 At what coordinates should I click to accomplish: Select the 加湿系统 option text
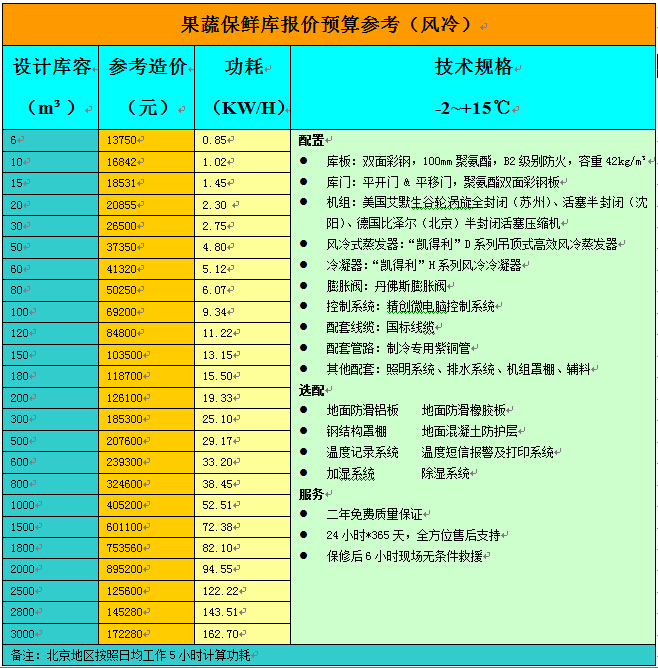[x=350, y=473]
